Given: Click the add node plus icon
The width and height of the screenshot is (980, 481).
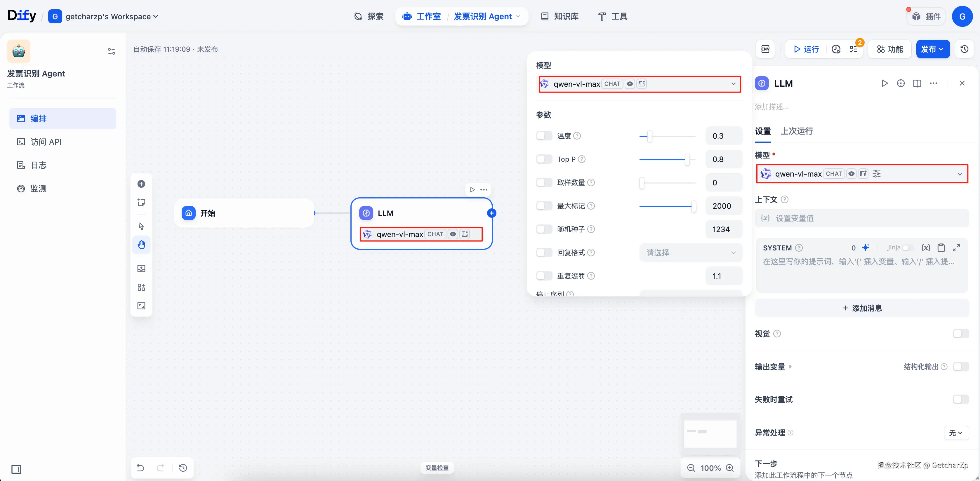Looking at the screenshot, I should click(x=141, y=184).
